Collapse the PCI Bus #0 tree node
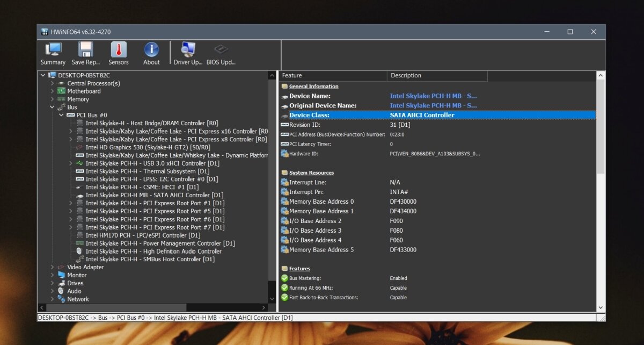The height and width of the screenshot is (345, 644). point(61,115)
